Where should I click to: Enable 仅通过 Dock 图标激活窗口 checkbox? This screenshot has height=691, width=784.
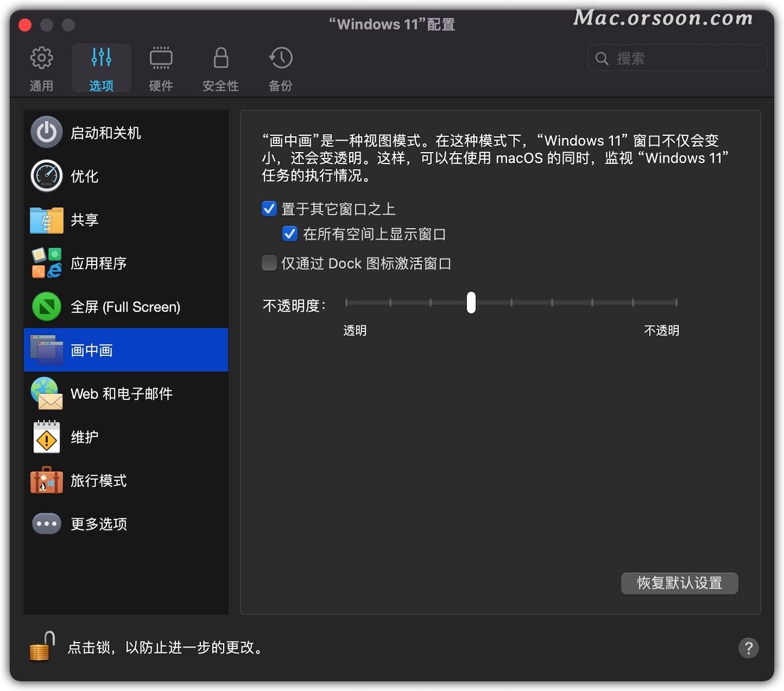pyautogui.click(x=269, y=263)
